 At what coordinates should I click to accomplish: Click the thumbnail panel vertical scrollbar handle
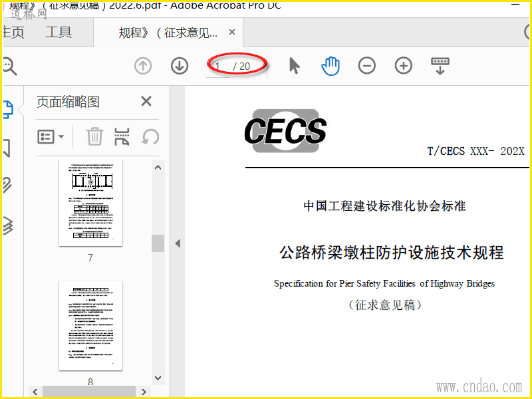(x=158, y=243)
